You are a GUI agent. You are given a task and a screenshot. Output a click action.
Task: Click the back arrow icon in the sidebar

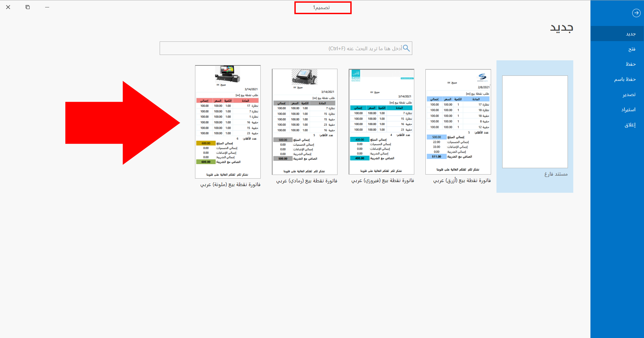point(636,13)
